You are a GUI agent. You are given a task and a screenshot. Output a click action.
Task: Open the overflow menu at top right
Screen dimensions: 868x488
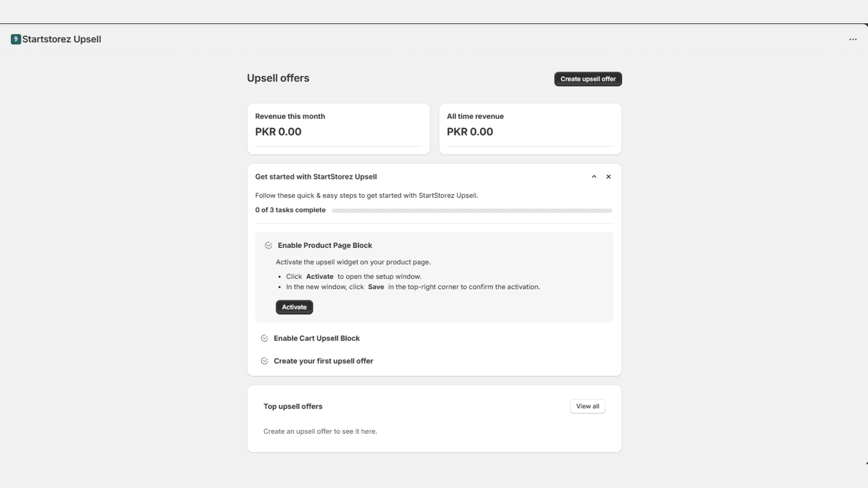tap(852, 38)
